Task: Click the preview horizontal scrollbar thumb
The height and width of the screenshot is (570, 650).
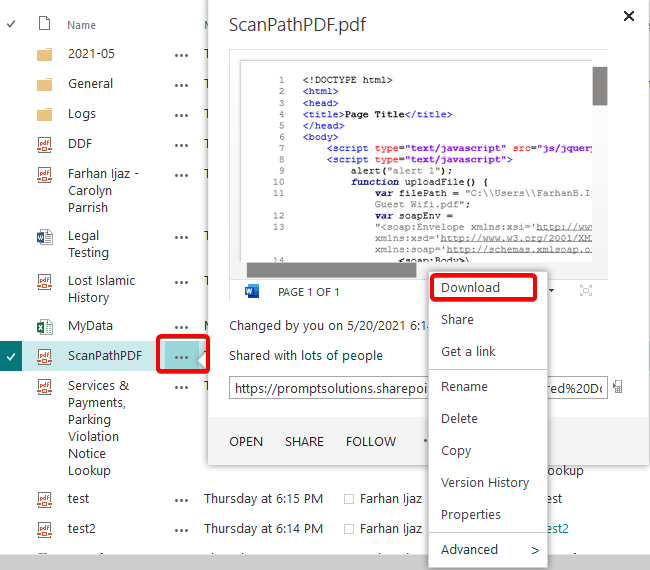Action: point(331,270)
